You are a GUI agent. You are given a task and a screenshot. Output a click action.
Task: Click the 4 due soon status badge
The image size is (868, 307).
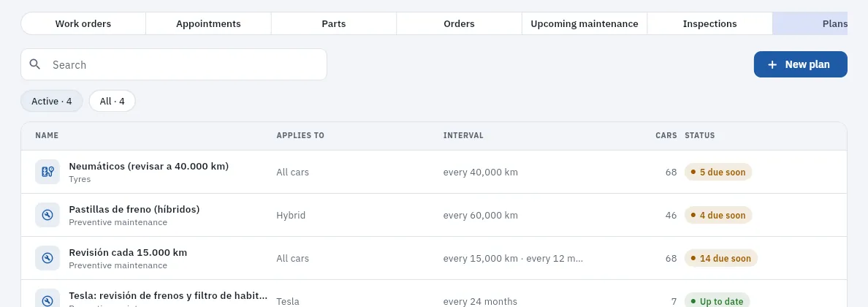click(x=718, y=215)
